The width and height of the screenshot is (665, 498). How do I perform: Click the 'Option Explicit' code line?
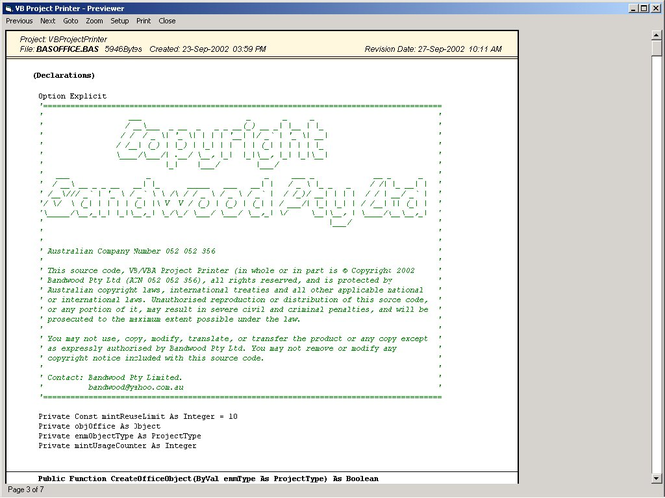[x=73, y=96]
